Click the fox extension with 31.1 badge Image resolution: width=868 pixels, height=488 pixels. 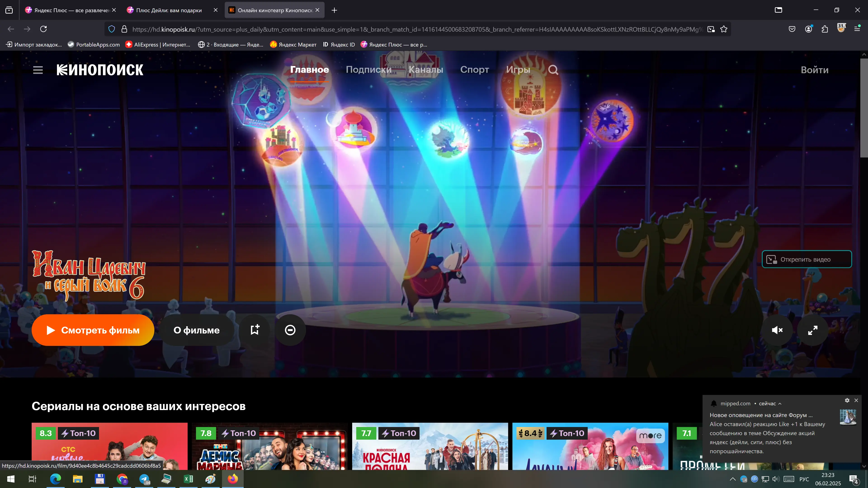[x=841, y=29]
